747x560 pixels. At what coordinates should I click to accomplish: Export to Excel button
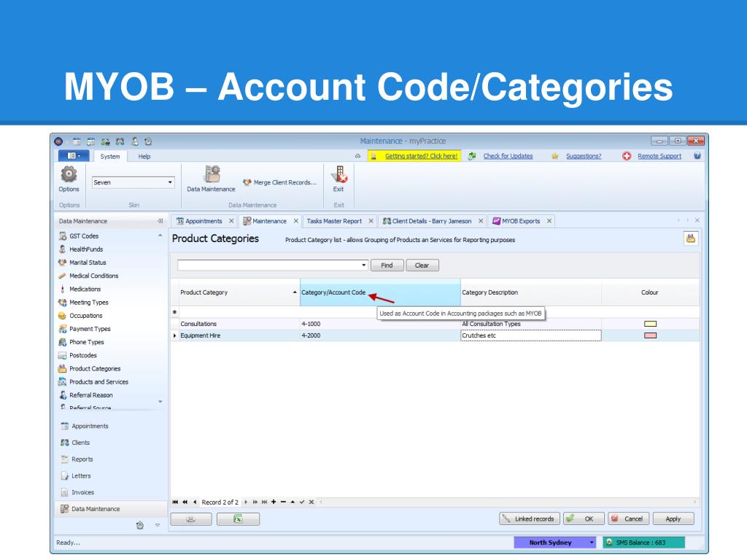pos(239,519)
